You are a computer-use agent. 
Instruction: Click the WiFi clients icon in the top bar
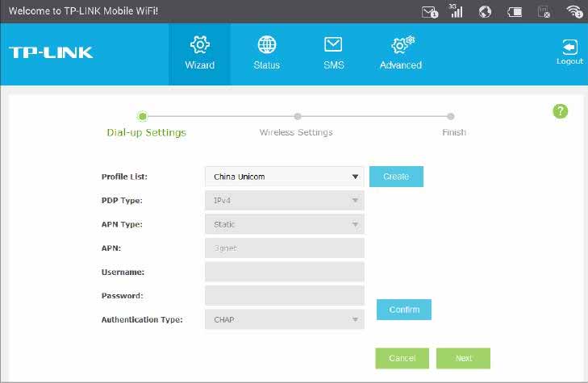574,11
